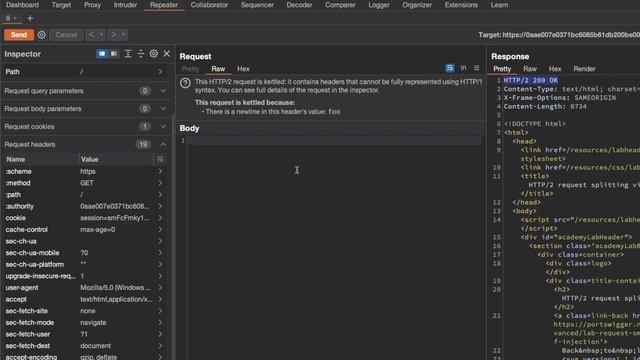Open cookie header detail chevron
Viewport: 640px width, 360px height.
point(160,218)
